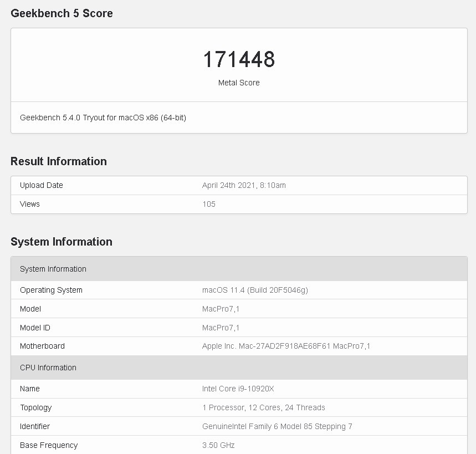This screenshot has width=476, height=454.
Task: Click the Geekbench 5.4.0 Tryout version text
Action: pos(103,118)
